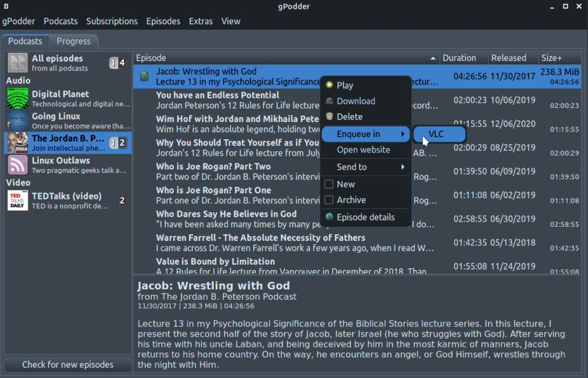The height and width of the screenshot is (378, 588).
Task: Click the window menu icon in title bar
Action: [x=6, y=6]
